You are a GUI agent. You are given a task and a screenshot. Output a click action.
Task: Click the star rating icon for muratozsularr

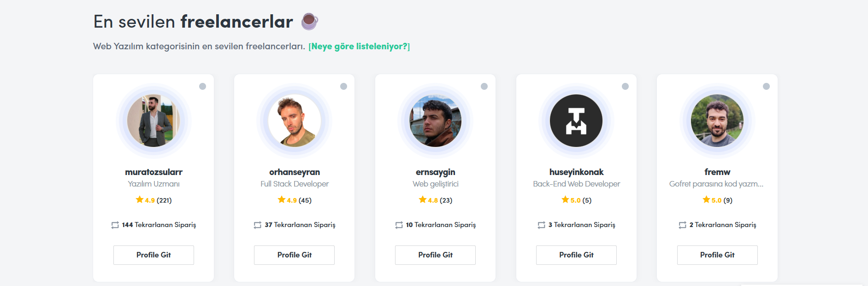tap(139, 199)
